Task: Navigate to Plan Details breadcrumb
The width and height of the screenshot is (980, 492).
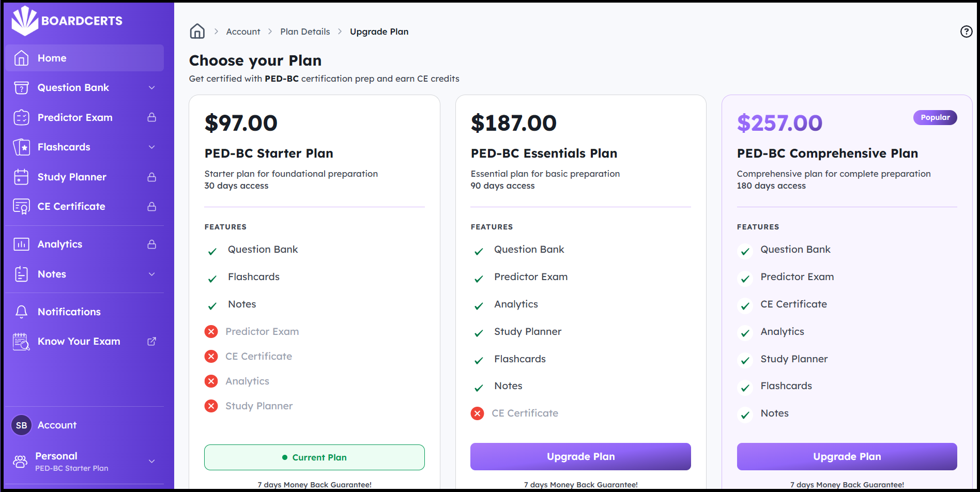Action: 305,32
